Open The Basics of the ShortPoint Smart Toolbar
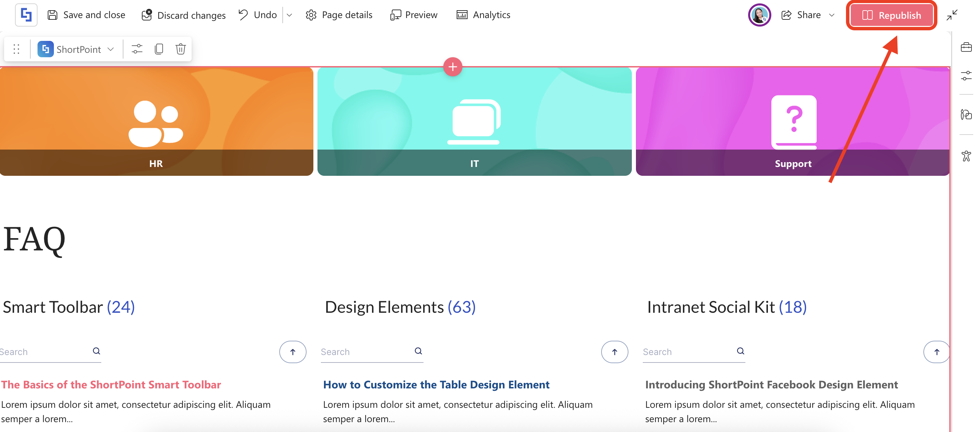 click(111, 385)
